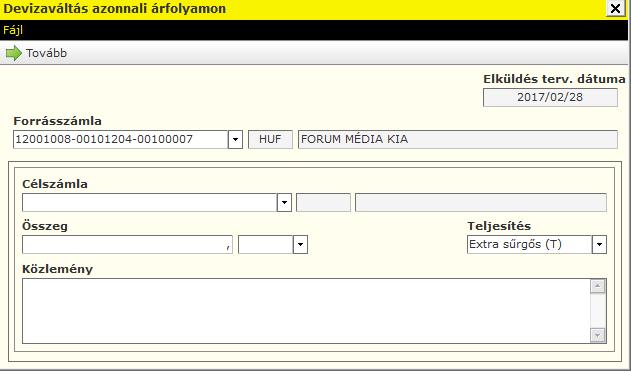
Task: Click the Közlemény scrollbar up arrow
Action: tap(598, 286)
